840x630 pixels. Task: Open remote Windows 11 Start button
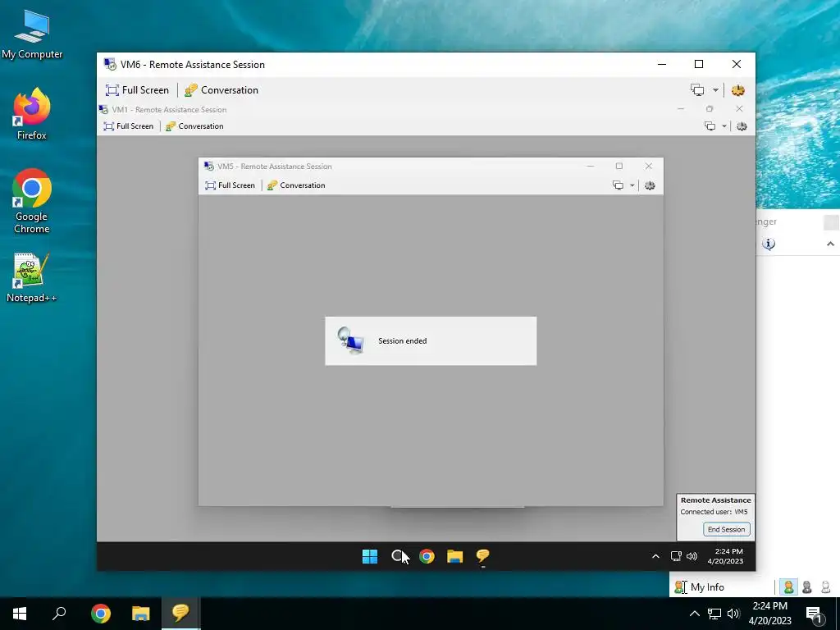370,557
